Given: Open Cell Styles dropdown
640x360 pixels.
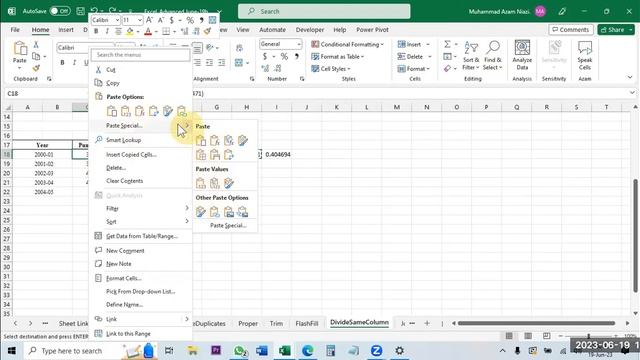Looking at the screenshot, I should (x=331, y=69).
